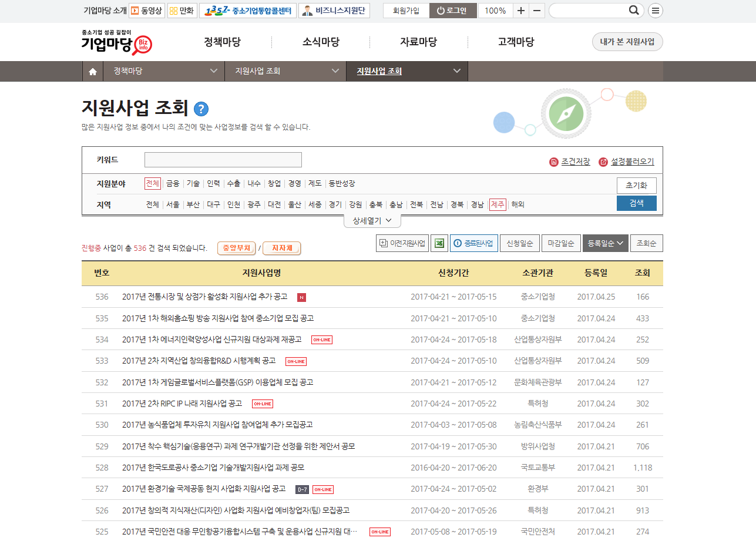Click the 초기화 reset button

[x=636, y=185]
